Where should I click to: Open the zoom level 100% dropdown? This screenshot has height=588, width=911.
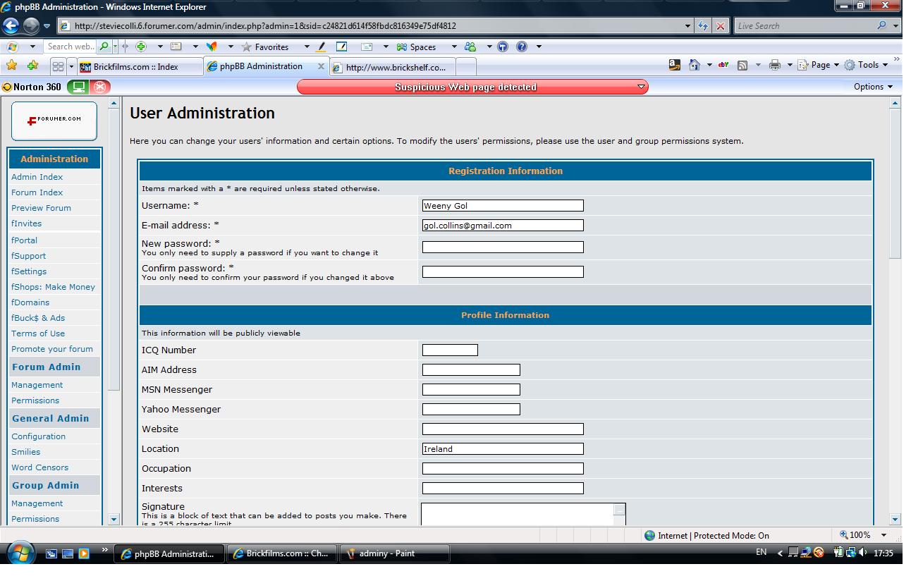(x=884, y=535)
